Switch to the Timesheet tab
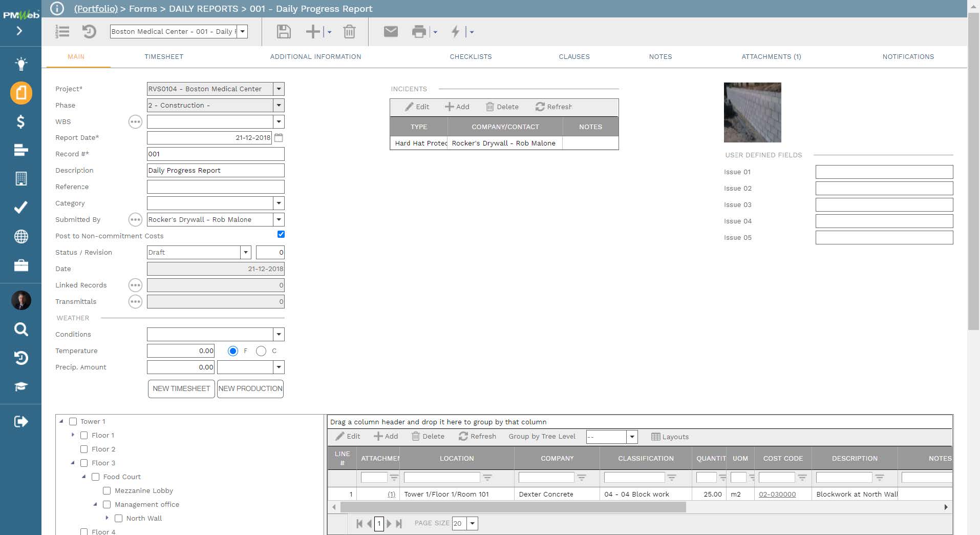The image size is (980, 535). point(164,57)
